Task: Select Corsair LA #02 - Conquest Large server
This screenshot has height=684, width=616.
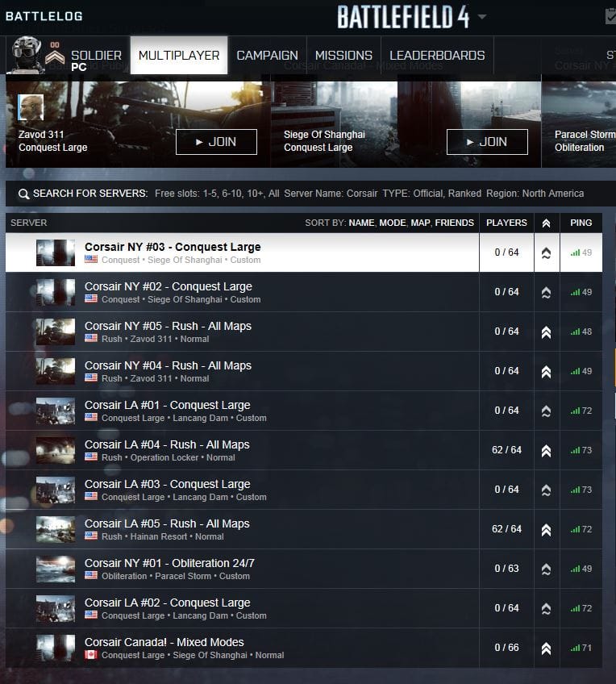Action: [x=168, y=603]
